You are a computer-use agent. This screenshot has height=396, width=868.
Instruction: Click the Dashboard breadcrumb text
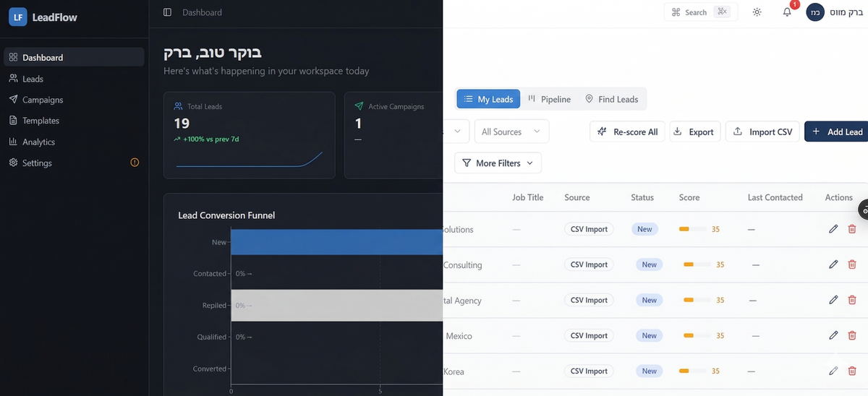click(x=202, y=12)
